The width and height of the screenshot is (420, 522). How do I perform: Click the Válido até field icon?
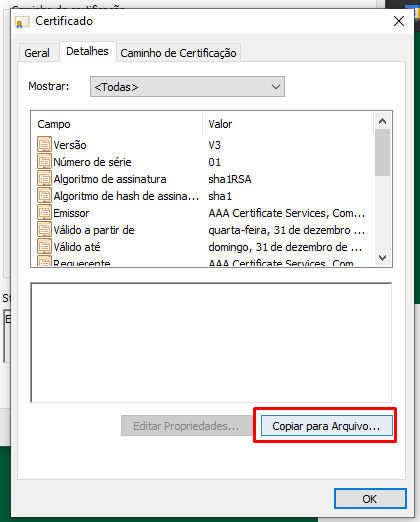point(44,247)
